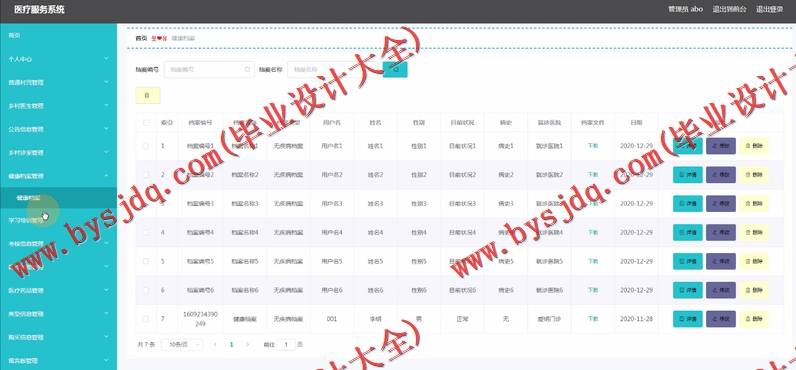Image resolution: width=796 pixels, height=370 pixels.
Task: Click 修改 on row 档案编号5
Action: pos(721,261)
